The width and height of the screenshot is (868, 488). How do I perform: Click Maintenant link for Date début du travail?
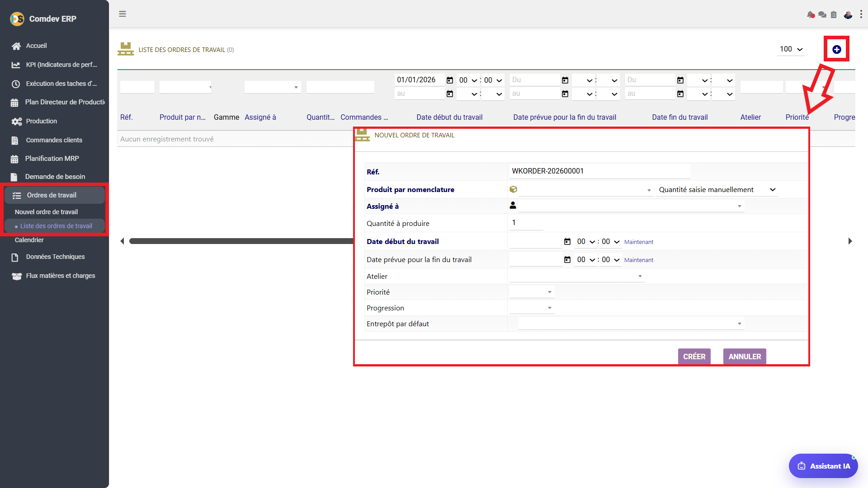point(638,242)
